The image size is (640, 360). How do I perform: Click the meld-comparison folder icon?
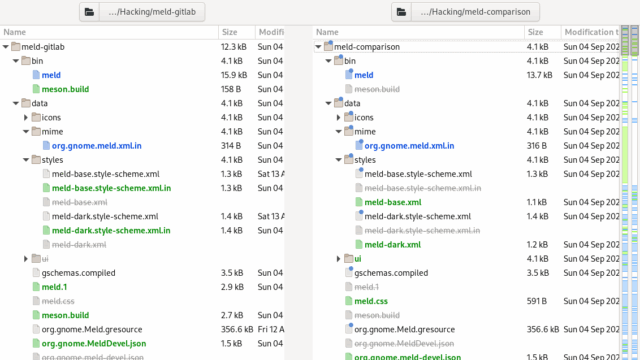329,47
